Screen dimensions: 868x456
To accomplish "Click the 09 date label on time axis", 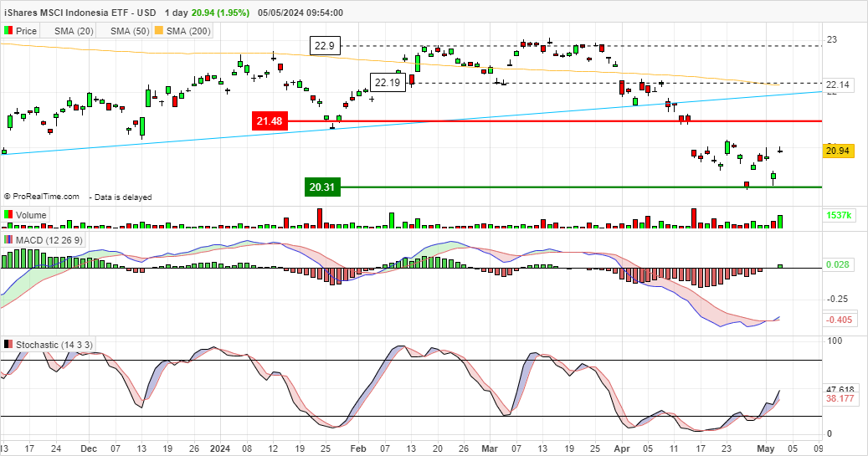I will point(819,448).
